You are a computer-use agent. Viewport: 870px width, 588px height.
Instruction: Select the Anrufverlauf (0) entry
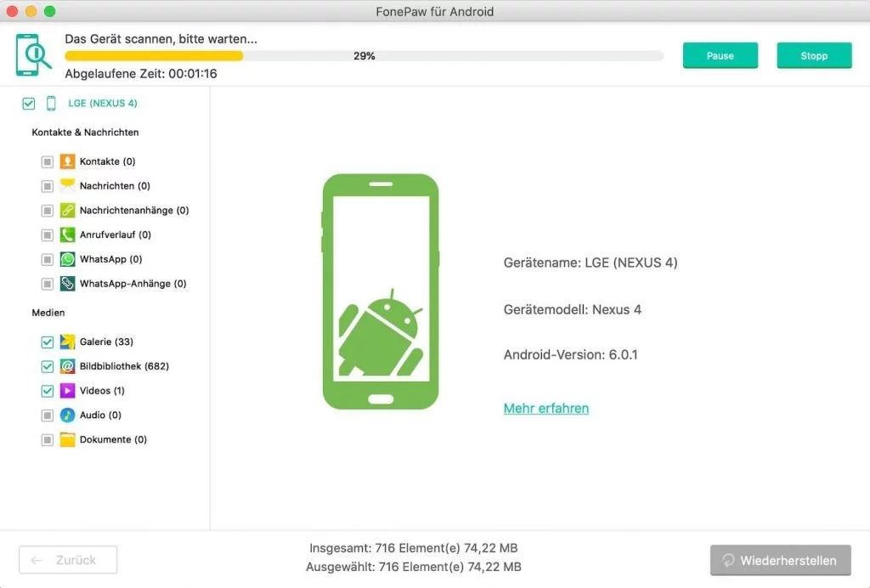point(116,235)
